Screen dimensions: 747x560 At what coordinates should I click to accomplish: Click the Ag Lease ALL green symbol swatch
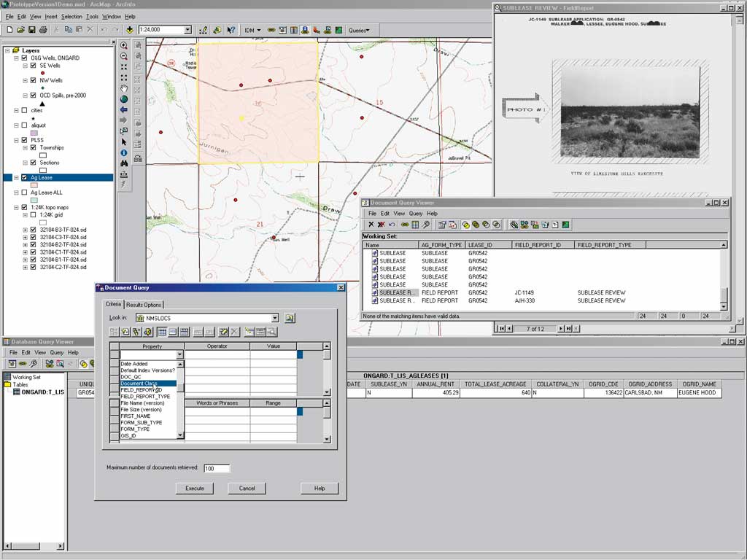[x=34, y=200]
